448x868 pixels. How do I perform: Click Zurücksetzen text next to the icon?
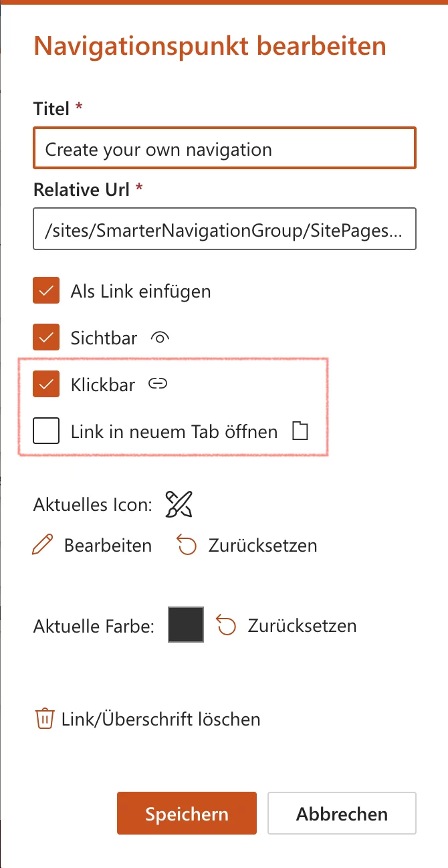click(263, 546)
